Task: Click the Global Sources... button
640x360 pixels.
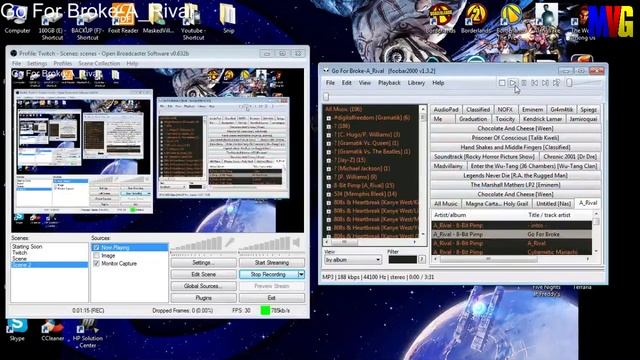Action: pyautogui.click(x=203, y=286)
